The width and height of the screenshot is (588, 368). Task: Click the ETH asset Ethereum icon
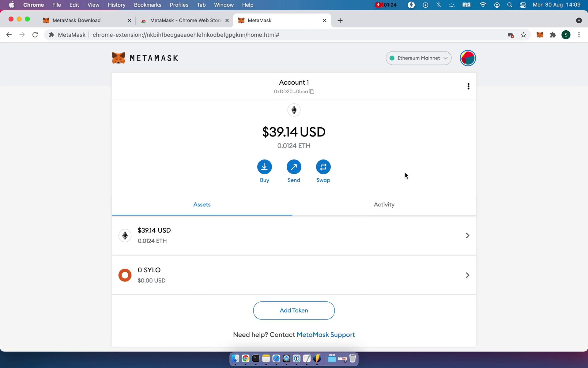click(x=125, y=235)
